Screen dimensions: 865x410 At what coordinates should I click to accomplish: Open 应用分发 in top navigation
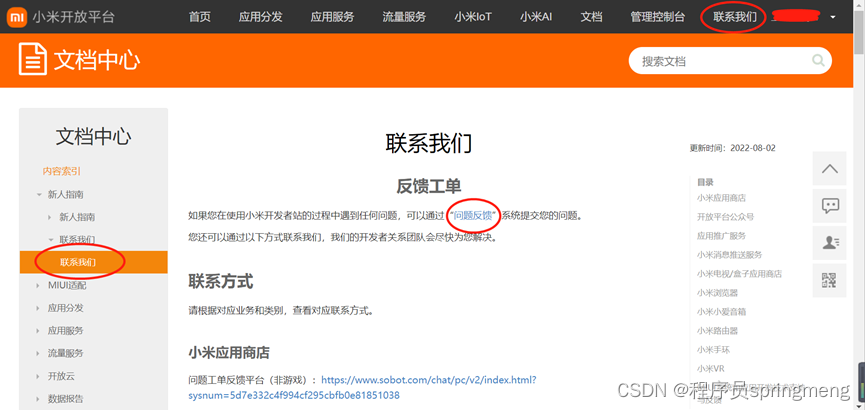(x=260, y=17)
